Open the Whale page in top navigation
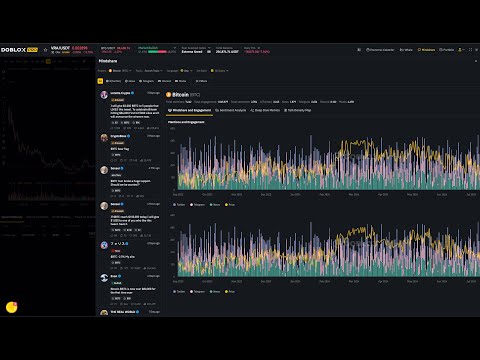Screen dimensions: 480x360 [x=406, y=50]
